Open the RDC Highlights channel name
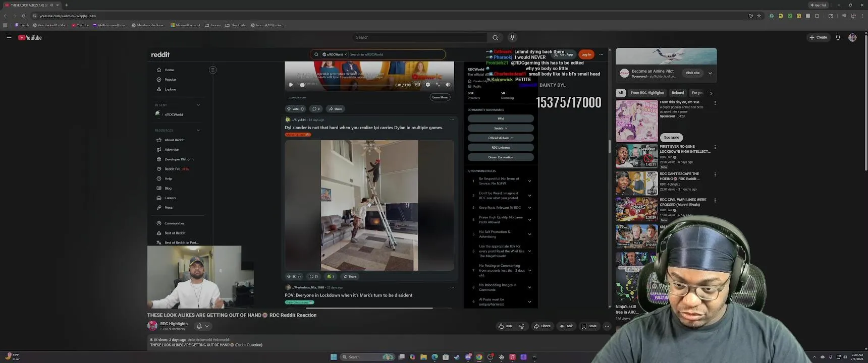The height and width of the screenshot is (363, 868). click(174, 324)
